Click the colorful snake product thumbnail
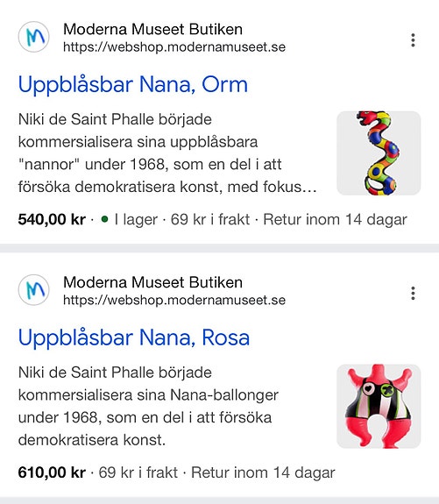This screenshot has width=439, height=504. (379, 153)
